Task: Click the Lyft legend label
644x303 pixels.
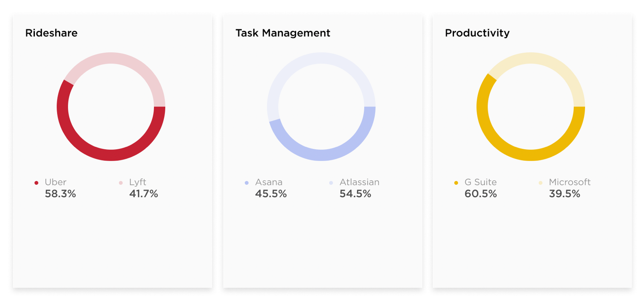Action: 138,182
